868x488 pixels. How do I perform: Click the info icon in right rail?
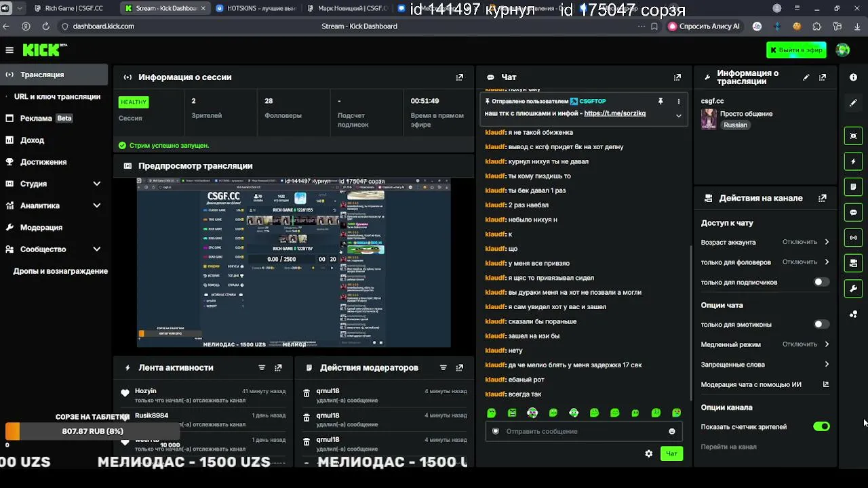853,77
